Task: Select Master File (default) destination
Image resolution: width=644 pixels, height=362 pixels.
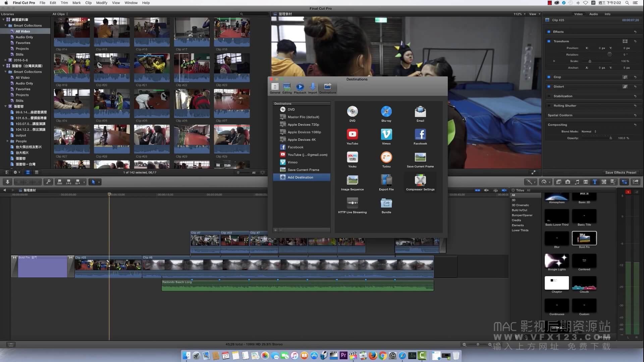Action: [x=302, y=117]
